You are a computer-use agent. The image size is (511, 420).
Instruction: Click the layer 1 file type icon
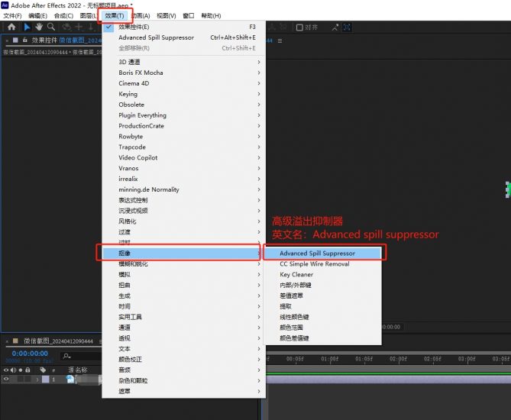click(70, 380)
